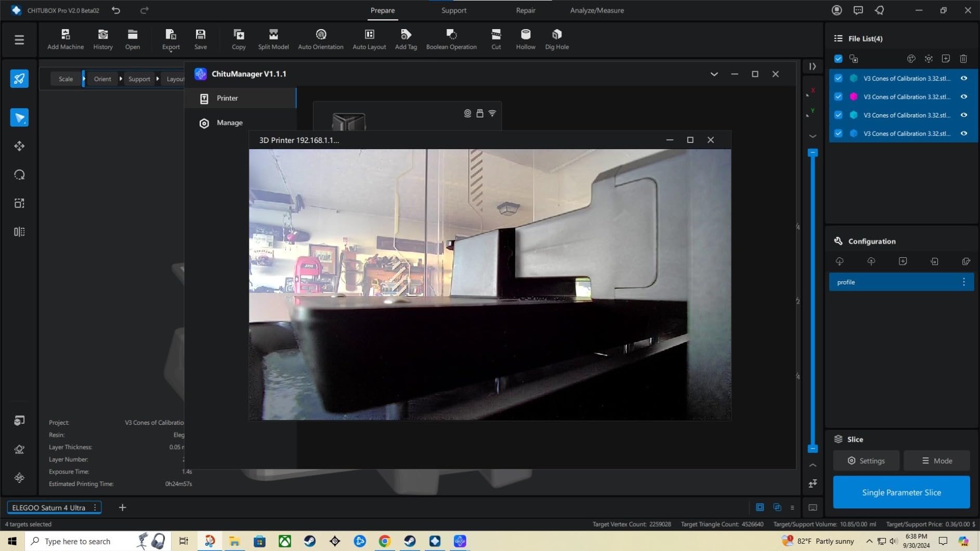Click the Scale workflow step button
Image resolution: width=980 pixels, height=551 pixels.
pos(66,79)
